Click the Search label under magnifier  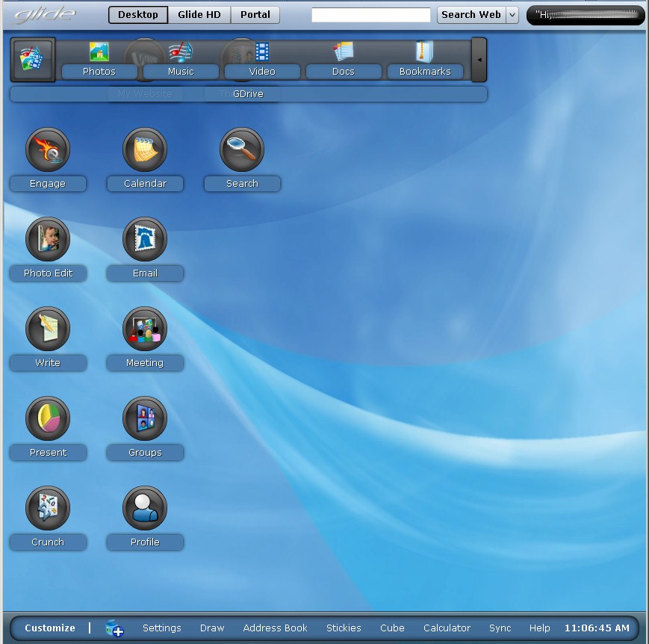tap(242, 184)
